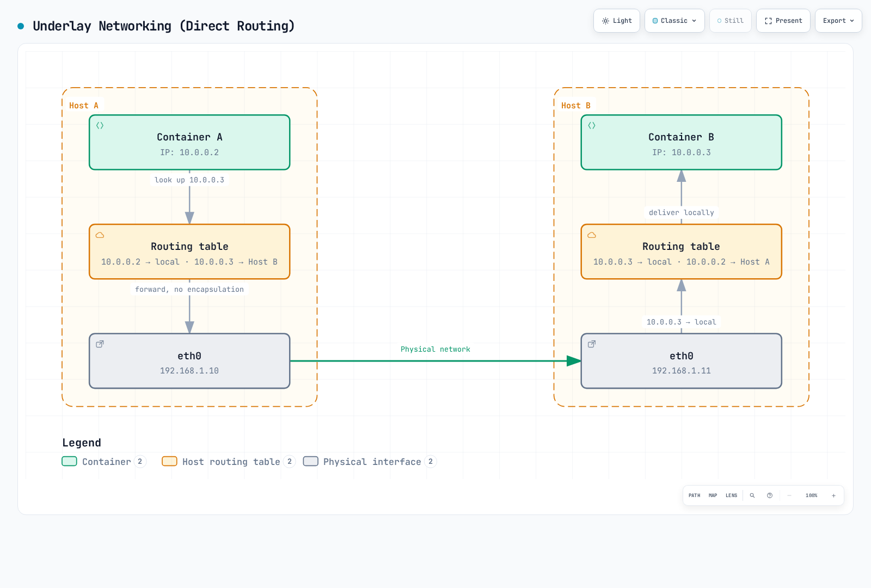Click the cloud icon in Host A routing table
The image size is (871, 588).
tap(100, 235)
